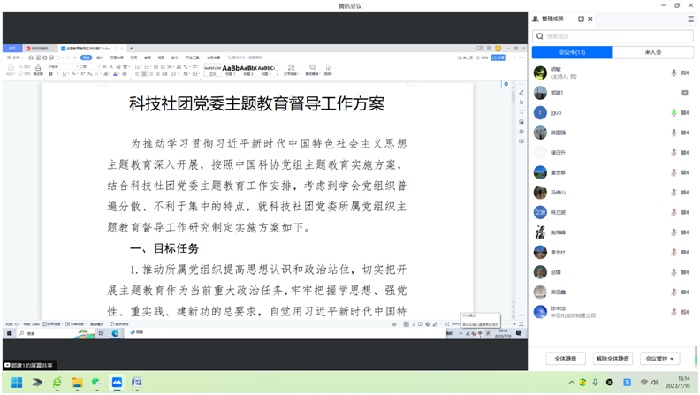Click the screen-share icon on the second participant row
Viewport: 700px width, 395px height.
tap(684, 92)
